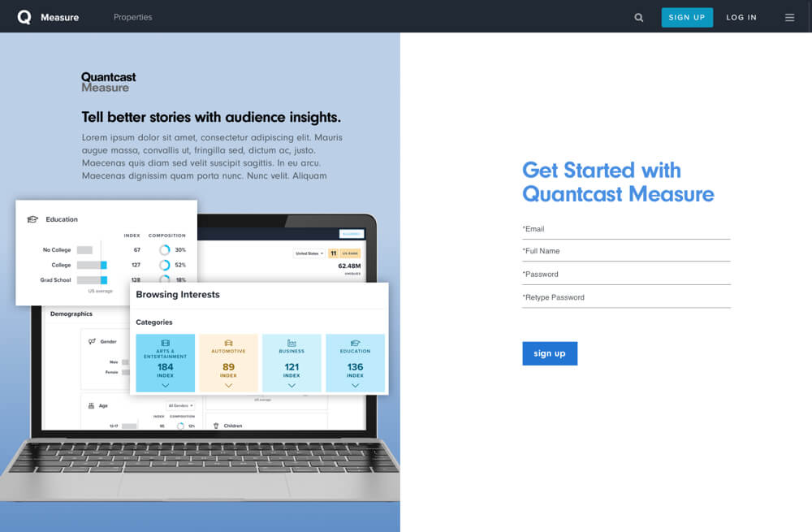Screen dimensions: 812x532
Task: Select the Automotive category card
Action: pos(228,362)
